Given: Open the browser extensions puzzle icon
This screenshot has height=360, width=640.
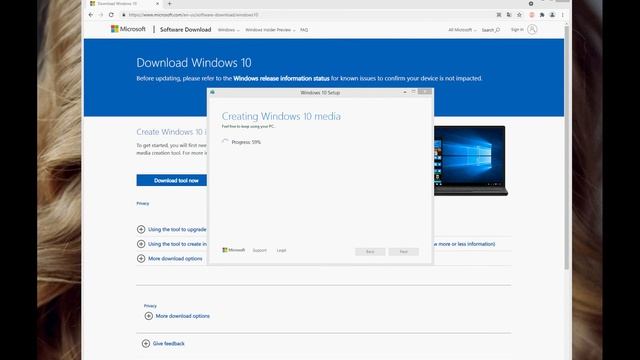Looking at the screenshot, I should 542,15.
